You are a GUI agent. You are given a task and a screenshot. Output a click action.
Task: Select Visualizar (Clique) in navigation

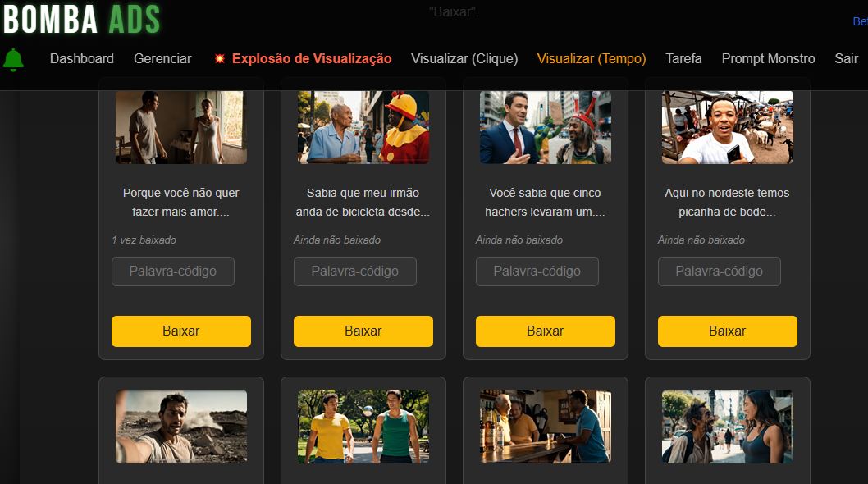(x=464, y=58)
